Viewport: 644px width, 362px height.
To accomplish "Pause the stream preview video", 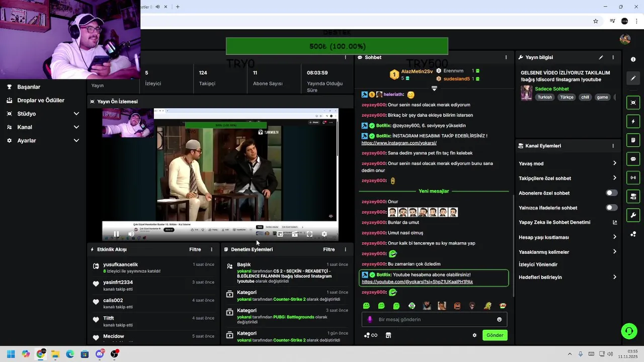I will [x=116, y=234].
